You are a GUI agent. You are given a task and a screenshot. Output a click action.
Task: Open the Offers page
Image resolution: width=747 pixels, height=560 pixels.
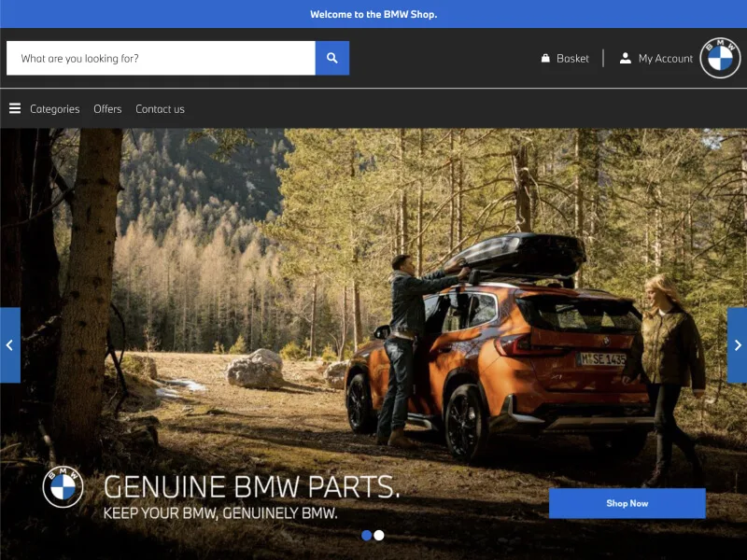pyautogui.click(x=107, y=109)
